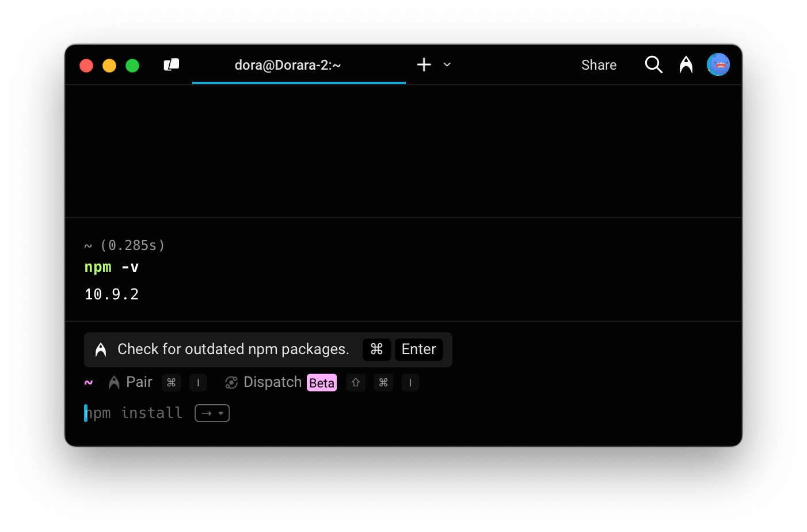Click the Warp icon in the suggestion banner
Screen dimensions: 807x532
pos(101,349)
